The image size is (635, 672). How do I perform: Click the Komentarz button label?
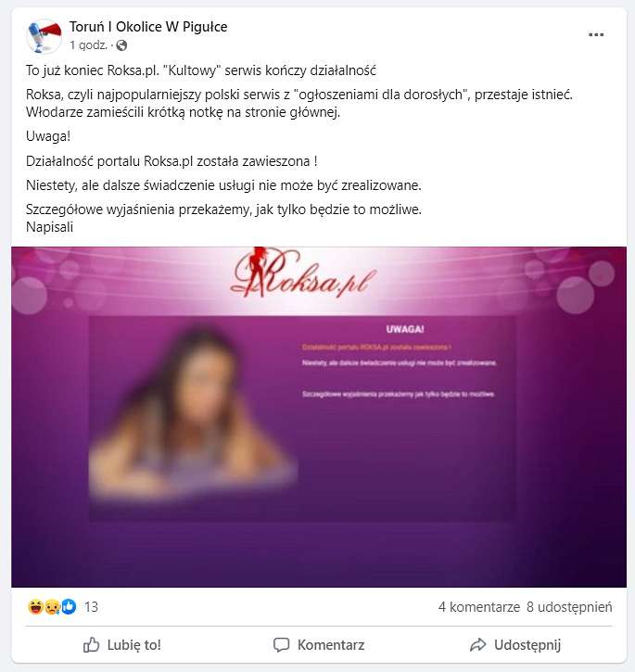click(x=331, y=644)
